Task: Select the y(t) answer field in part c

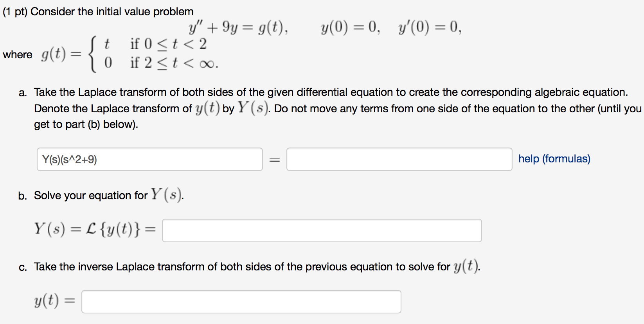Action: pos(241,301)
